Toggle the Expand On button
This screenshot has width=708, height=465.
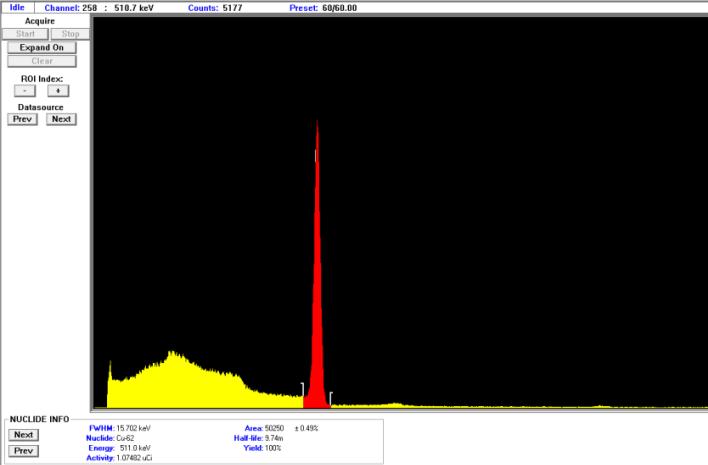(x=42, y=47)
